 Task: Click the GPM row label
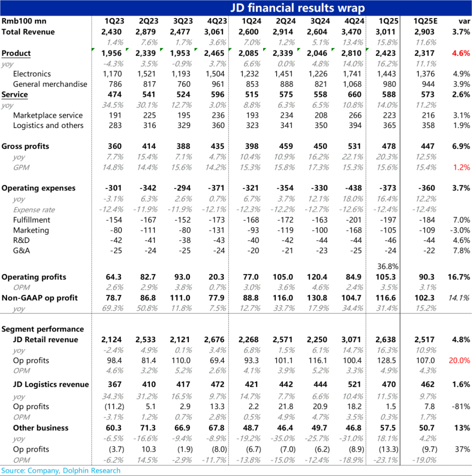(21, 167)
